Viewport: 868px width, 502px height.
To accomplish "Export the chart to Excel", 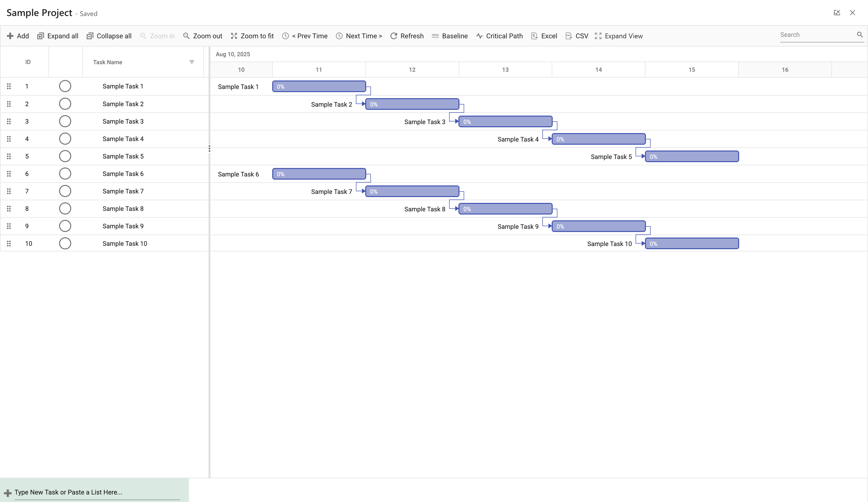I will [544, 36].
